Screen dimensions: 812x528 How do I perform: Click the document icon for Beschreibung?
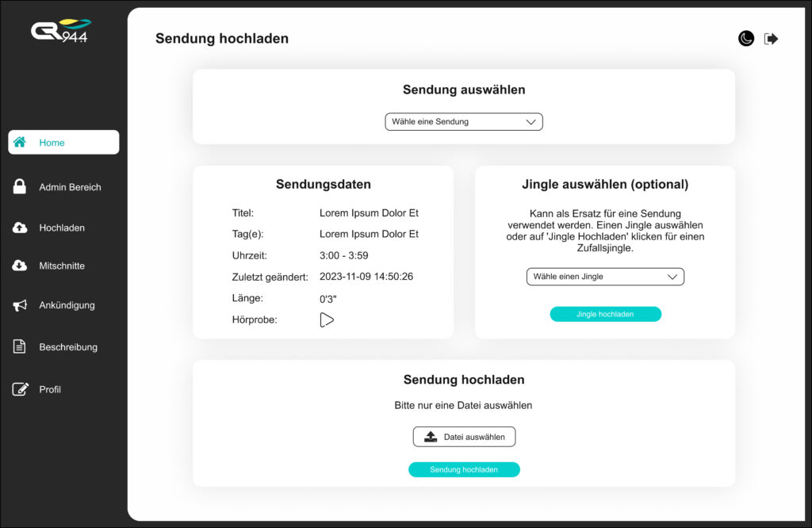pos(19,346)
